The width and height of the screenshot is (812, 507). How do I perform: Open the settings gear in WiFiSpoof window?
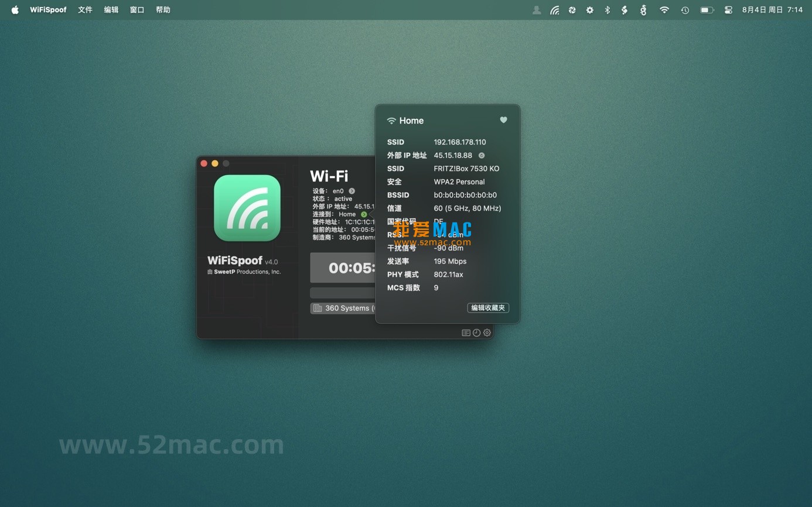click(487, 333)
